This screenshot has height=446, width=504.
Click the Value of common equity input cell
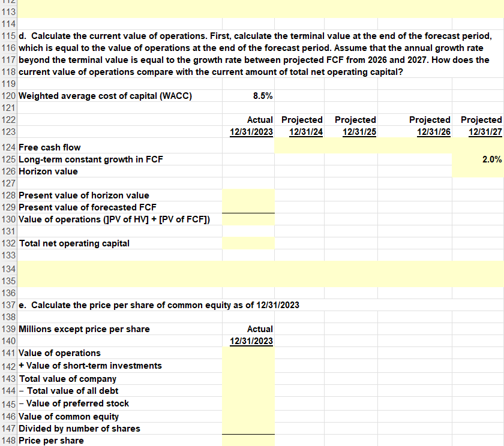[248, 416]
